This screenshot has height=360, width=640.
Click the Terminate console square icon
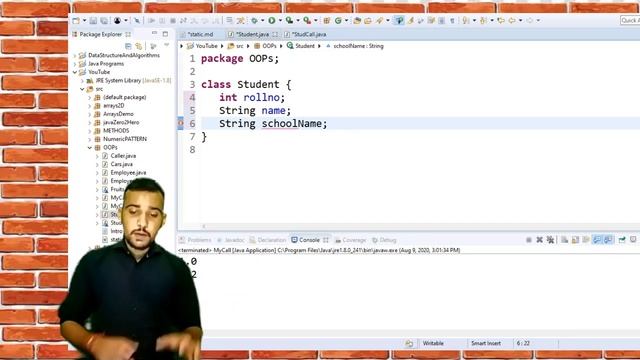tap(529, 240)
